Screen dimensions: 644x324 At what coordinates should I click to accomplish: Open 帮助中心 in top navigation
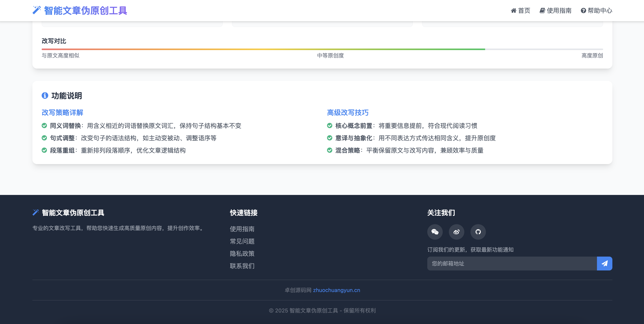pos(596,10)
